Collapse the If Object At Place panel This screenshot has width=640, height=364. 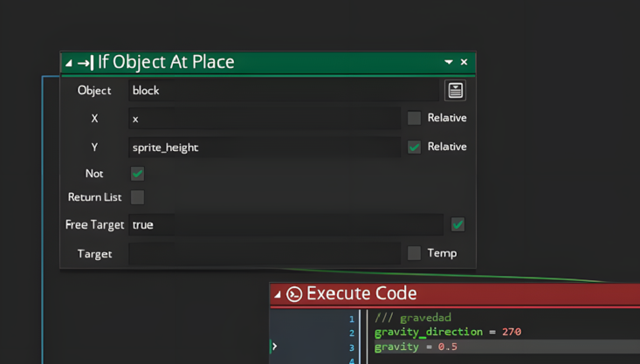[69, 63]
